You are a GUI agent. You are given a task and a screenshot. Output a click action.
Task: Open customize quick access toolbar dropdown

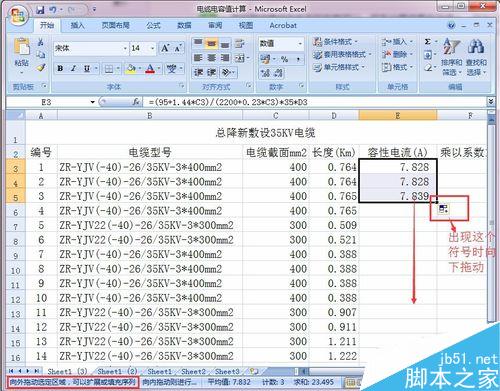point(94,10)
